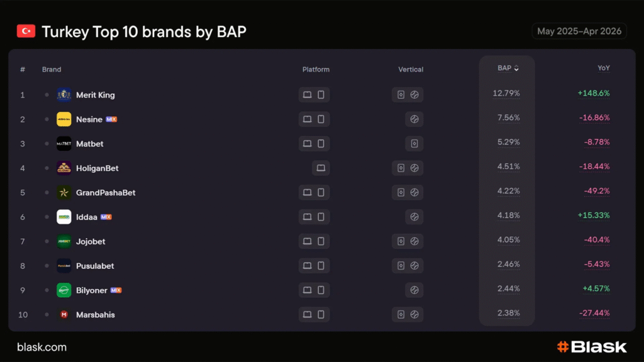This screenshot has height=362, width=644.
Task: Select the Marsbahis brand name
Action: pos(96,315)
